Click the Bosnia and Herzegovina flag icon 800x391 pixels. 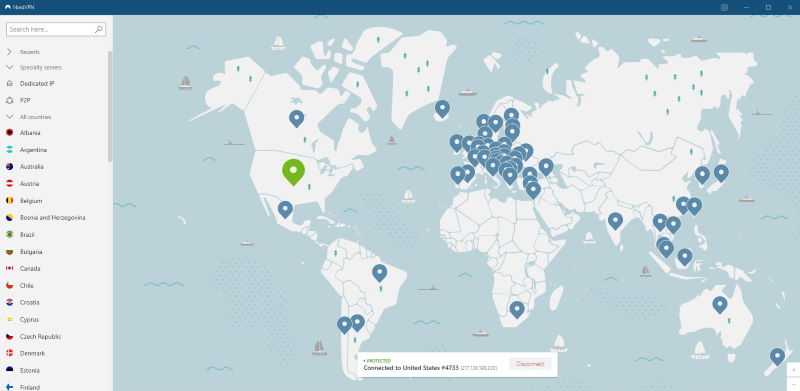tap(9, 217)
